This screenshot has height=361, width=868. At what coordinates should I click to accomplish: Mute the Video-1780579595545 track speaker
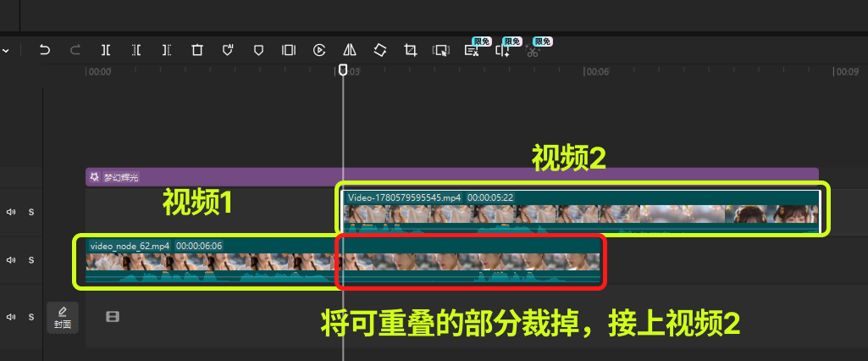tap(11, 212)
